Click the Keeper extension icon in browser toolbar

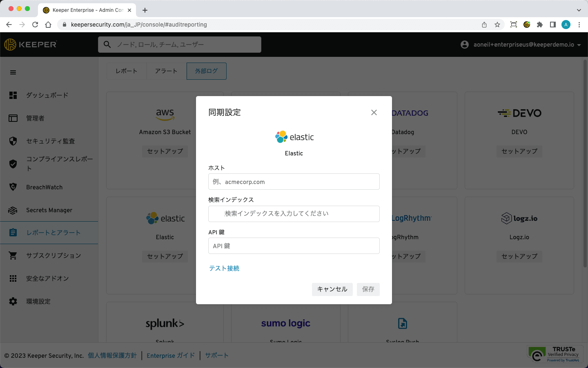click(527, 25)
